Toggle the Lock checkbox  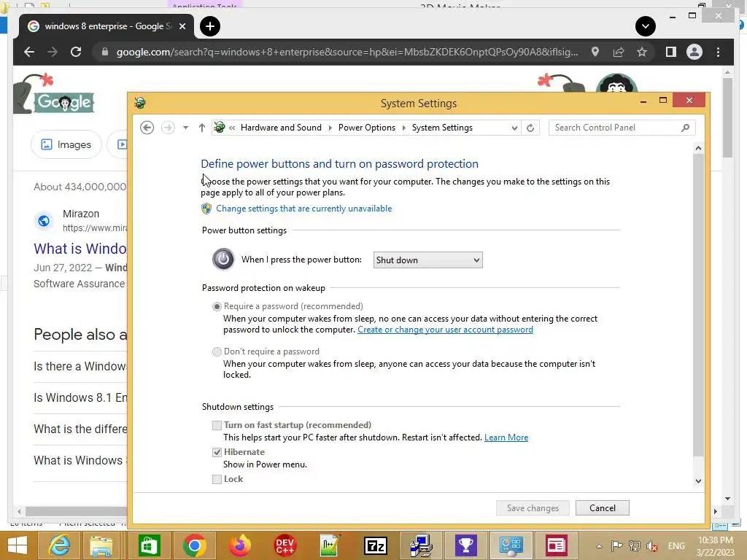(x=217, y=479)
